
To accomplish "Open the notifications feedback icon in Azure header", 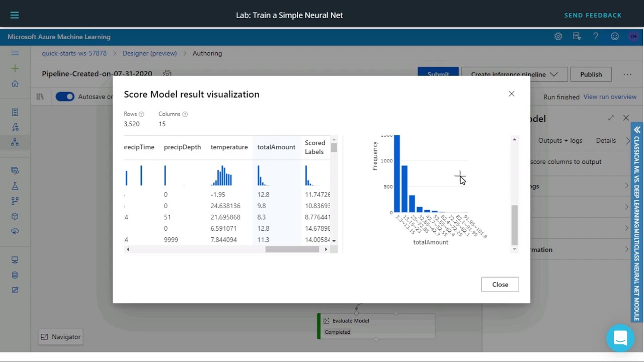I will point(577,36).
